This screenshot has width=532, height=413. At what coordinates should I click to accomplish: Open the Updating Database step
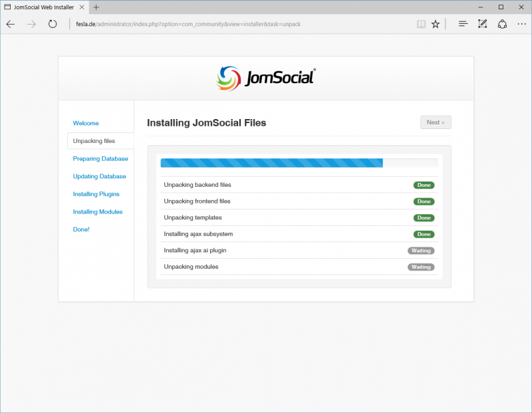[99, 176]
